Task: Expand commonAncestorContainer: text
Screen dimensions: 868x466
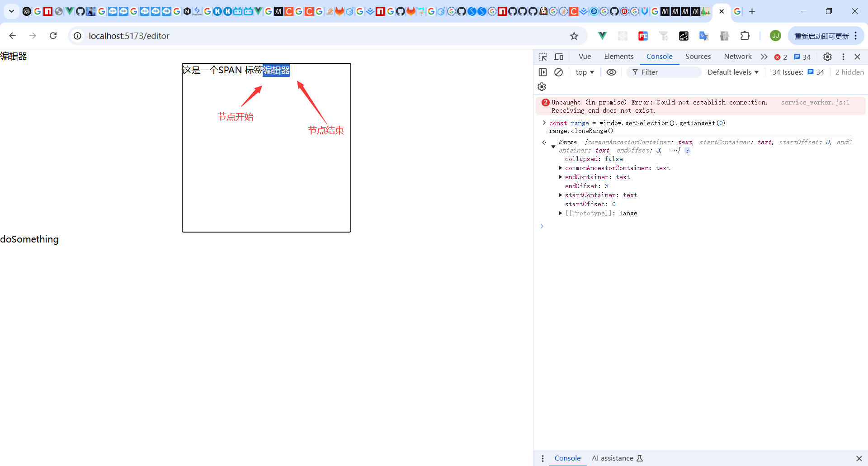Action: [x=560, y=168]
